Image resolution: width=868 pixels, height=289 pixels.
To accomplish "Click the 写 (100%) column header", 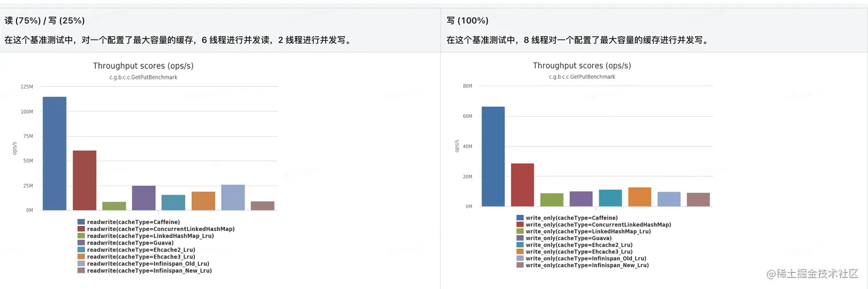I will (x=467, y=21).
